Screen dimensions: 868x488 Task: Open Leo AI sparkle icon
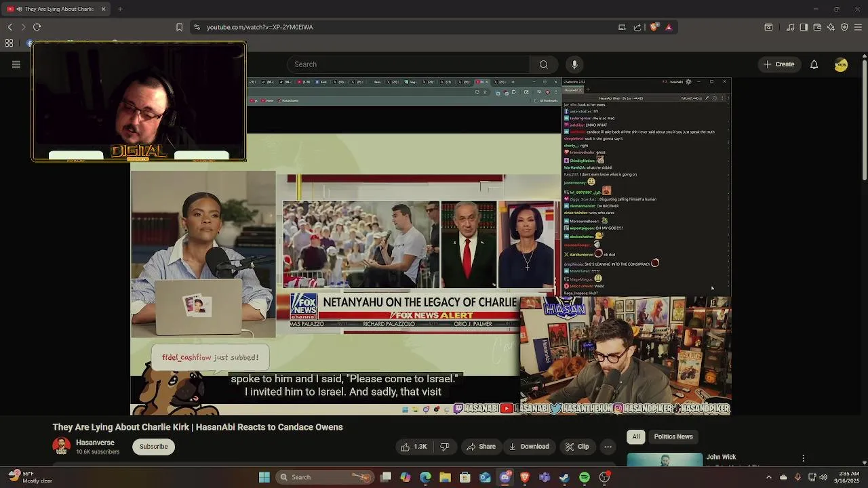point(831,27)
